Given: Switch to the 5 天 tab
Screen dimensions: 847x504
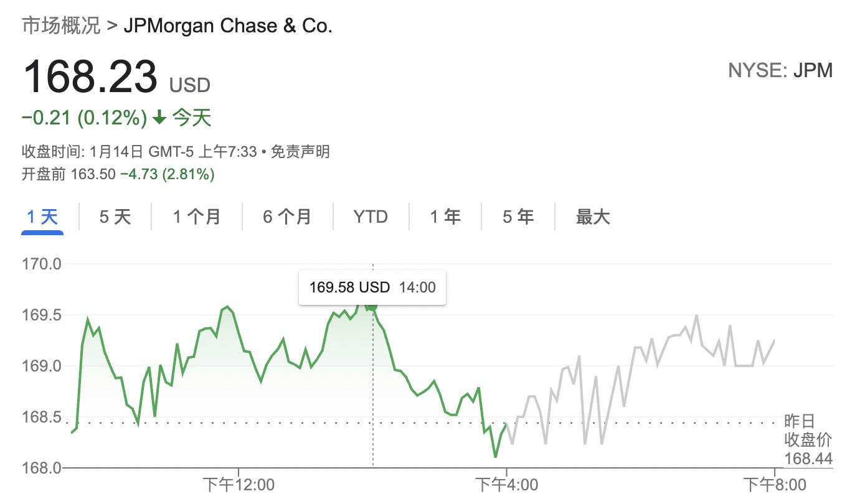Looking at the screenshot, I should click(x=115, y=217).
